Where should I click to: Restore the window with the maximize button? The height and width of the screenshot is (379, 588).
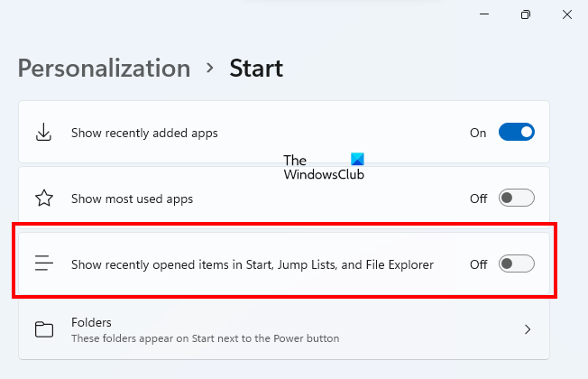point(525,14)
